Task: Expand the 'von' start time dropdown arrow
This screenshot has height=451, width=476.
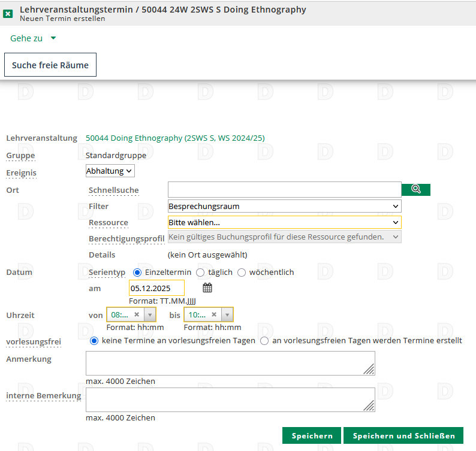Action: tap(150, 314)
